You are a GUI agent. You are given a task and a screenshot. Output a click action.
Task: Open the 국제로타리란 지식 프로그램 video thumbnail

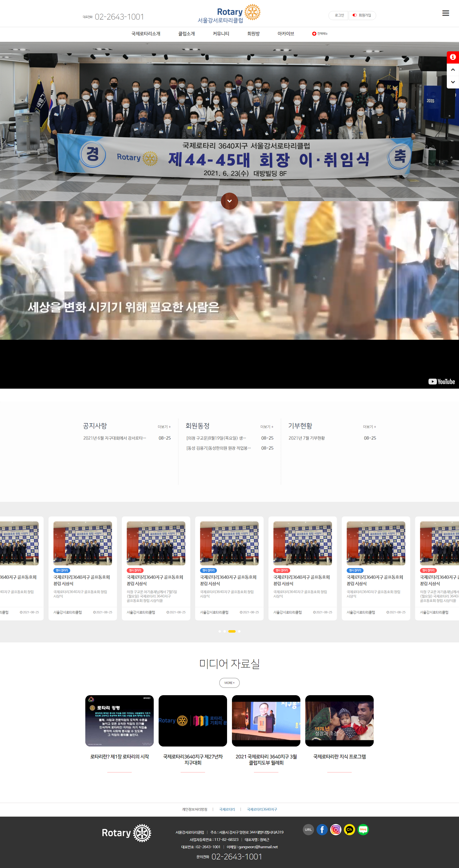tap(339, 720)
